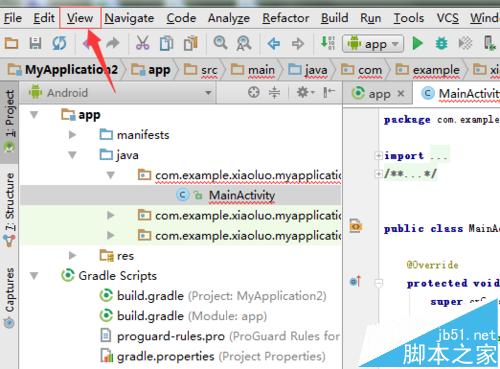Expand the res folder node
This screenshot has width=500, height=369.
72,256
